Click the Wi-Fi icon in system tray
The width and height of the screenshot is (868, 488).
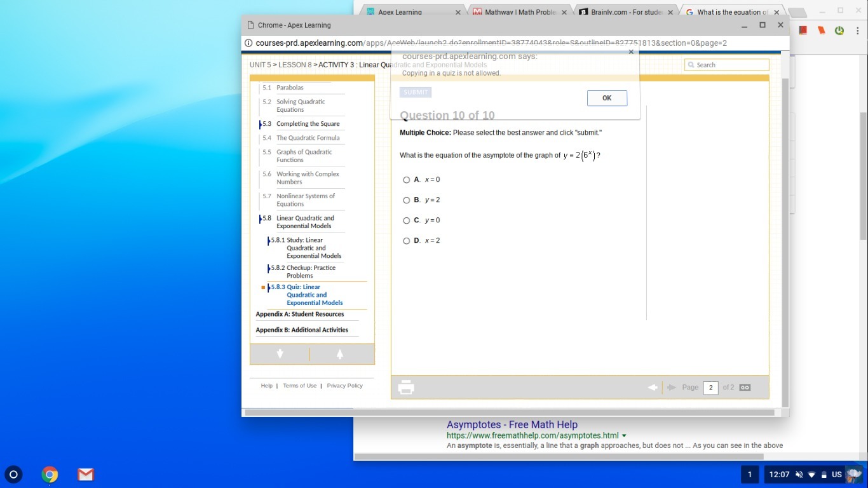pos(811,475)
